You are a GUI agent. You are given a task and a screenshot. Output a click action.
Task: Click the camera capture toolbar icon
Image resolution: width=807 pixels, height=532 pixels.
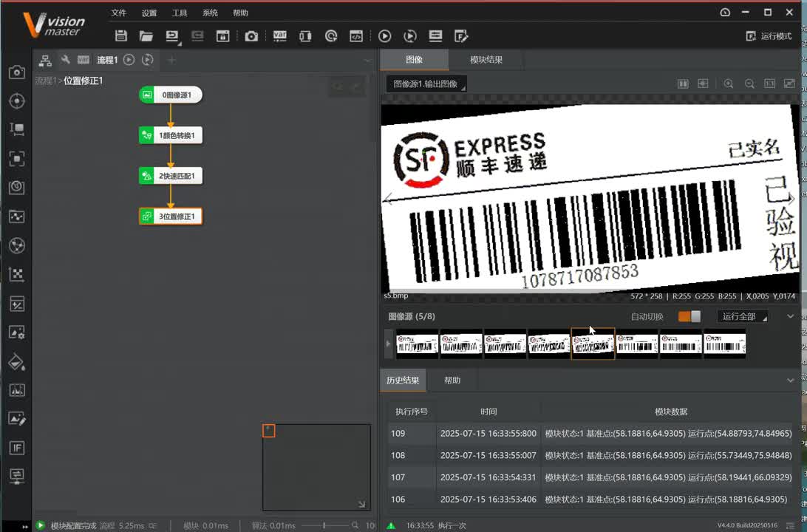pos(251,36)
